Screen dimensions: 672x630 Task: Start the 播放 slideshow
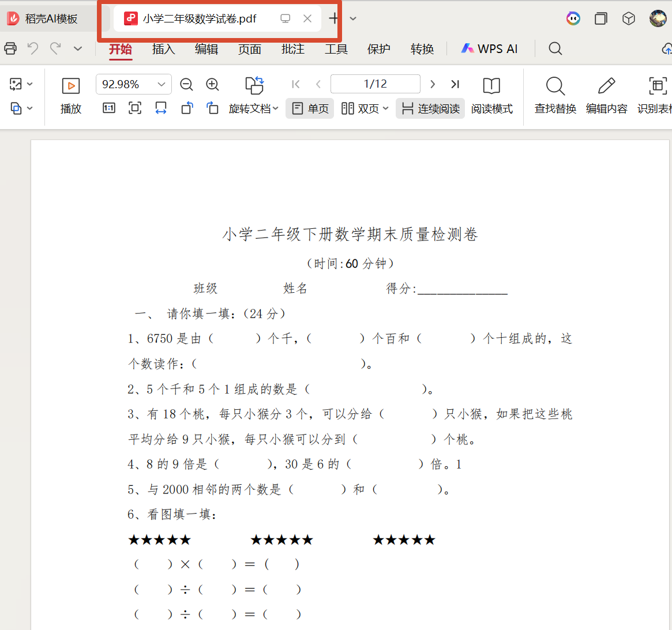(71, 96)
